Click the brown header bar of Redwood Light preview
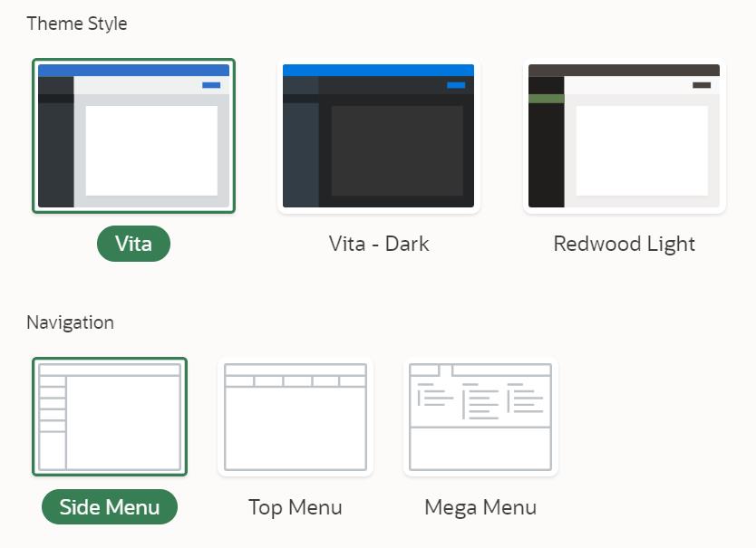The width and height of the screenshot is (756, 548). coord(624,70)
